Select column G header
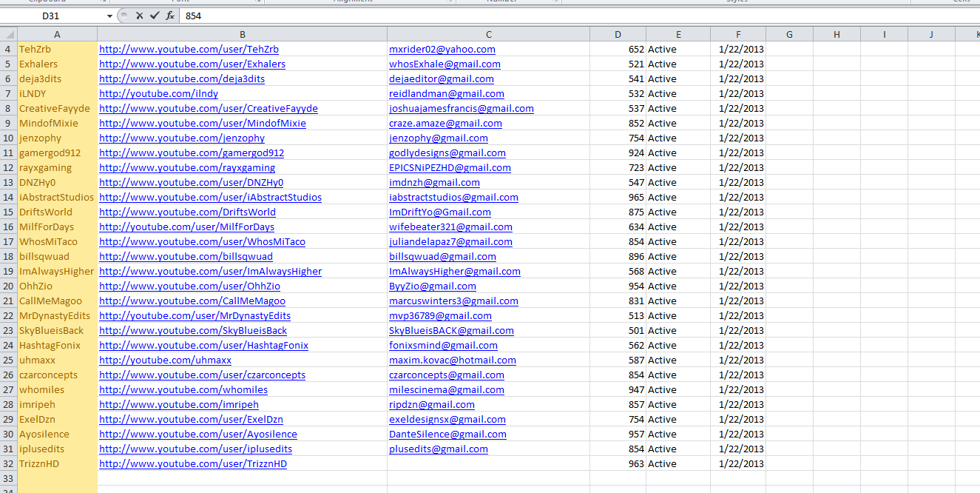 tap(789, 34)
